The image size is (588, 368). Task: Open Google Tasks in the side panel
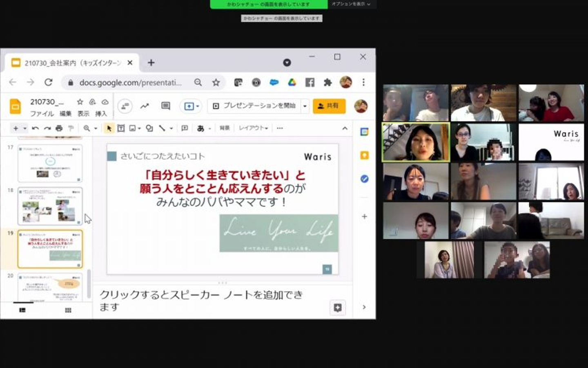tap(364, 179)
